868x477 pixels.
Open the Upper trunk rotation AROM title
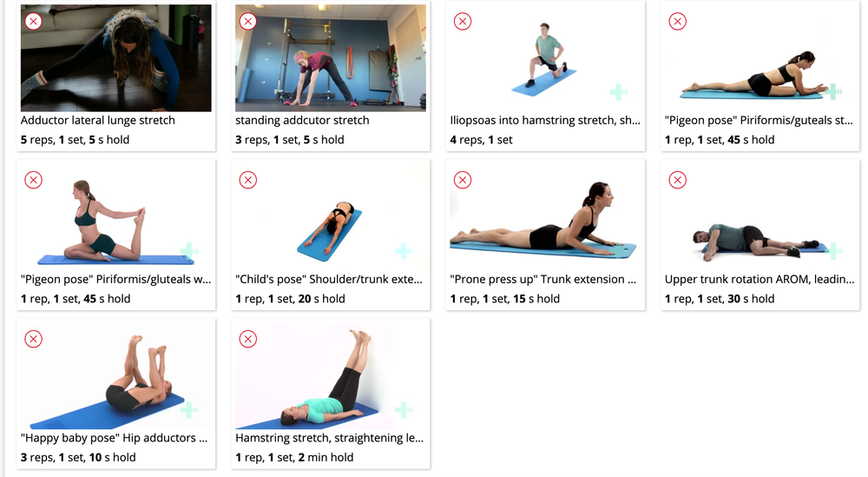click(x=759, y=279)
